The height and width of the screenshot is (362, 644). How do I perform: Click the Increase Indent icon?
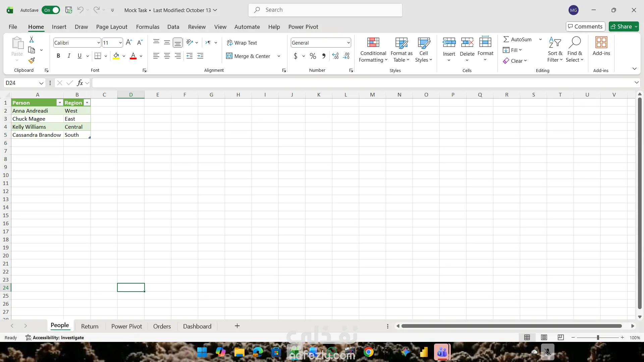(x=200, y=56)
